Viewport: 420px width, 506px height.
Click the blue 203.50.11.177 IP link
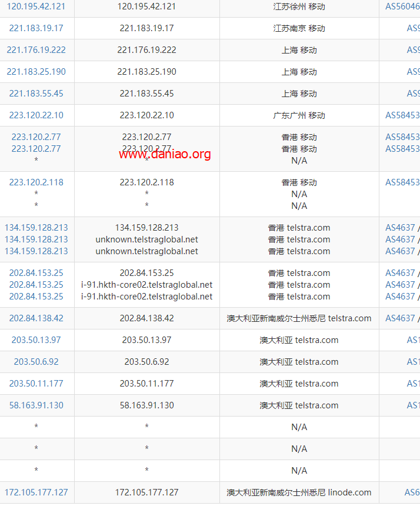(x=36, y=383)
